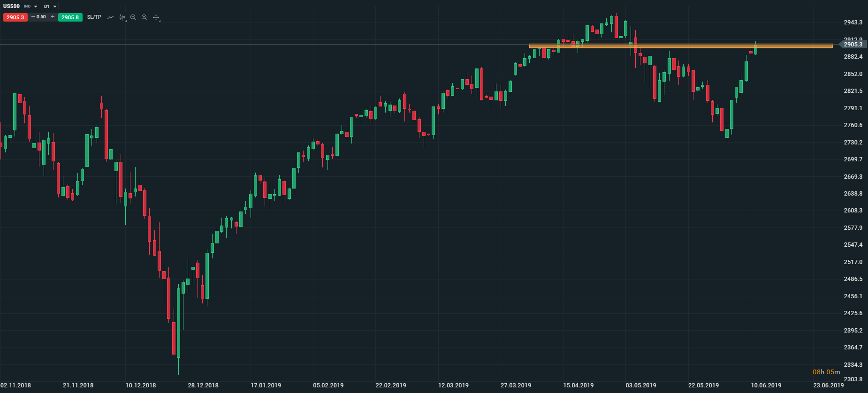Click the orange horizontal resistance zone
This screenshot has height=393, width=868.
point(680,46)
